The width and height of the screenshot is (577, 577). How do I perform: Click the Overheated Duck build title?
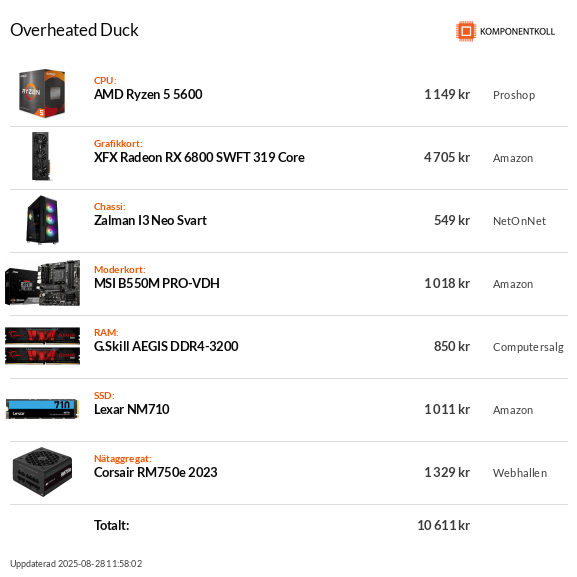(x=74, y=30)
